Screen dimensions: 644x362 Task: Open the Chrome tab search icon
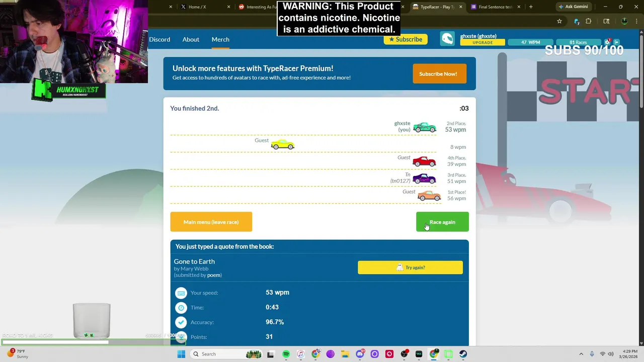pos(606,21)
